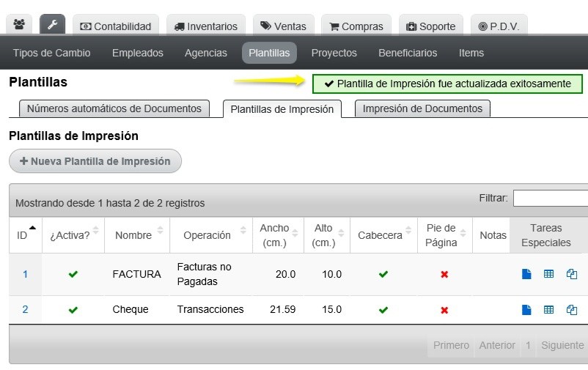Open the Items submenu entry

(471, 53)
